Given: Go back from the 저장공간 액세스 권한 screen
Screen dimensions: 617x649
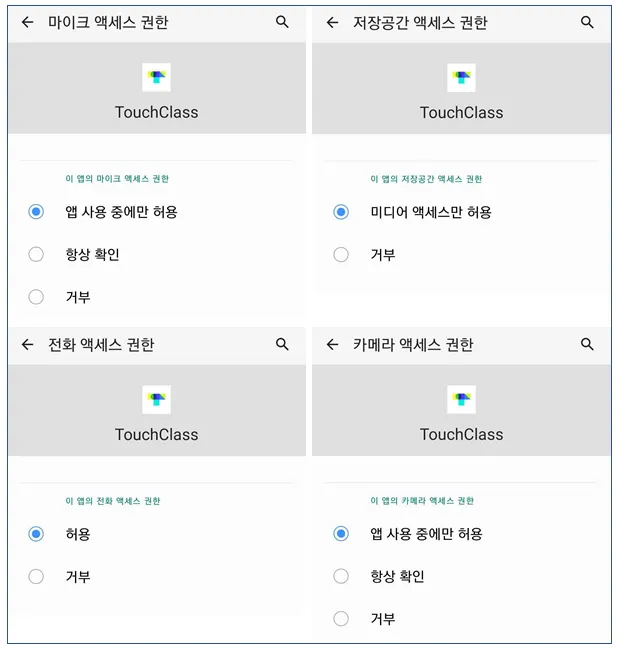Looking at the screenshot, I should [333, 22].
